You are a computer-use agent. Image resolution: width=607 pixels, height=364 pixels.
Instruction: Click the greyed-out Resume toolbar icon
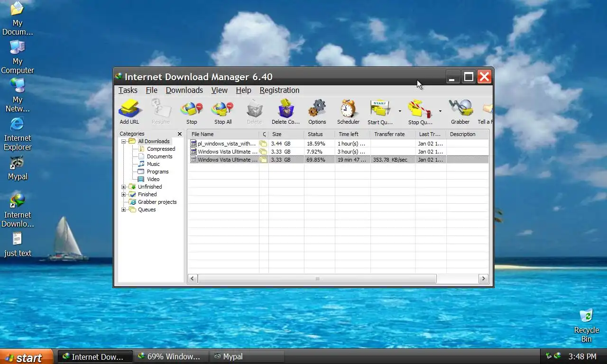click(160, 112)
